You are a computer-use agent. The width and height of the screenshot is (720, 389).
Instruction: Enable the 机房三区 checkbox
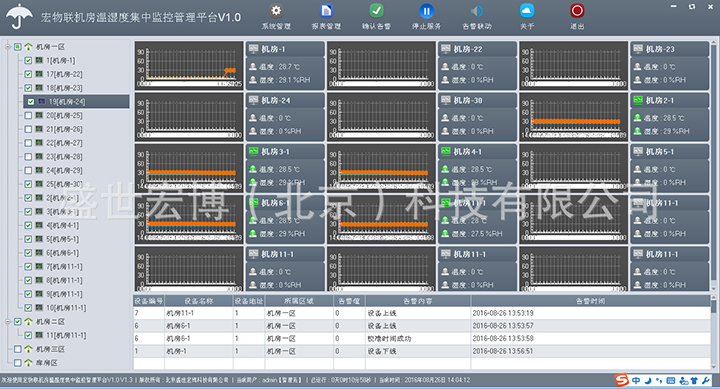tap(17, 350)
